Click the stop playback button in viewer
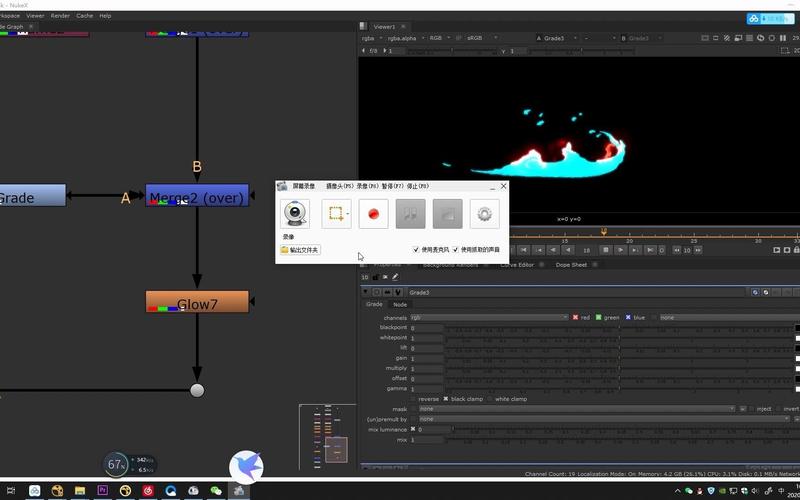 (x=606, y=250)
